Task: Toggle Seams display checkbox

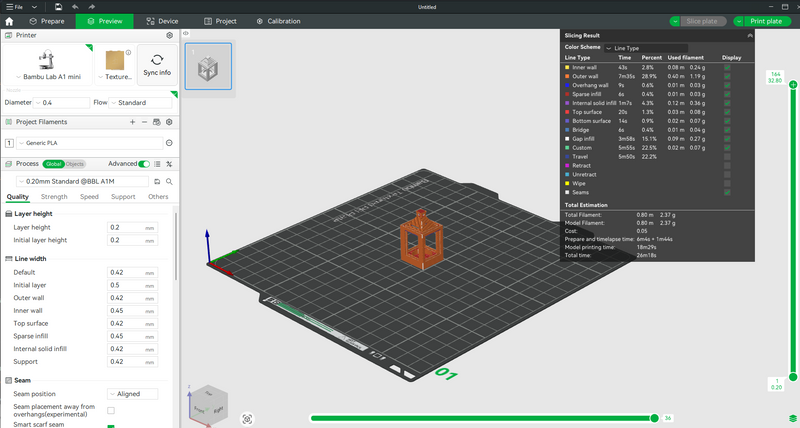Action: 727,192
